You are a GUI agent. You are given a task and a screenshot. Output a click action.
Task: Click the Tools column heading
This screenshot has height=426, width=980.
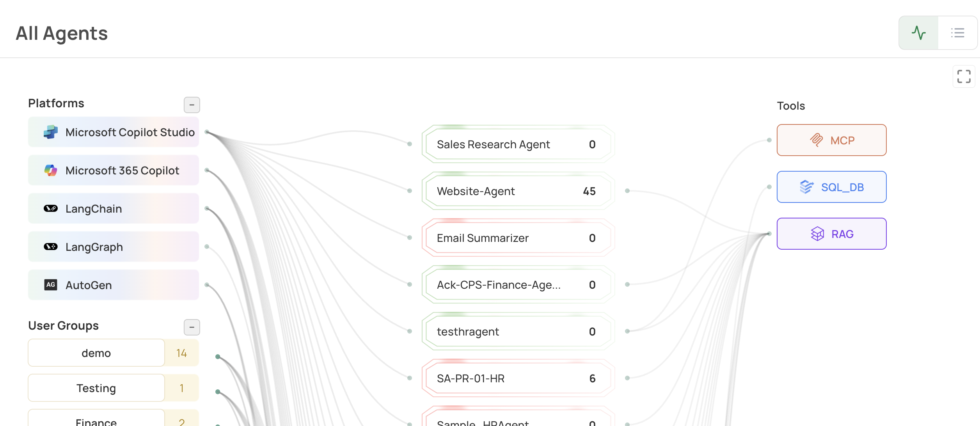(x=791, y=106)
